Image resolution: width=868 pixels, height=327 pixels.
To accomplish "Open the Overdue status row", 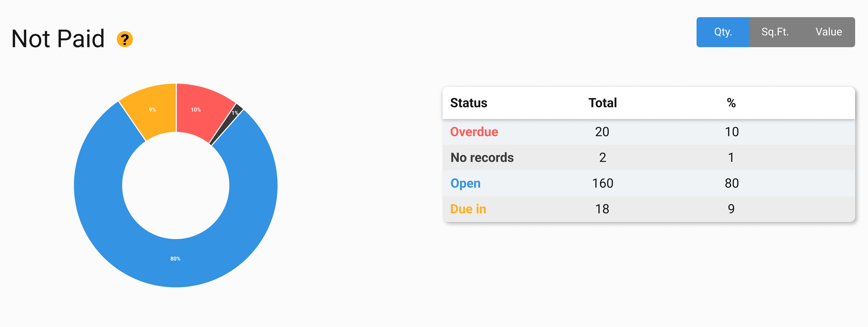I will [649, 132].
